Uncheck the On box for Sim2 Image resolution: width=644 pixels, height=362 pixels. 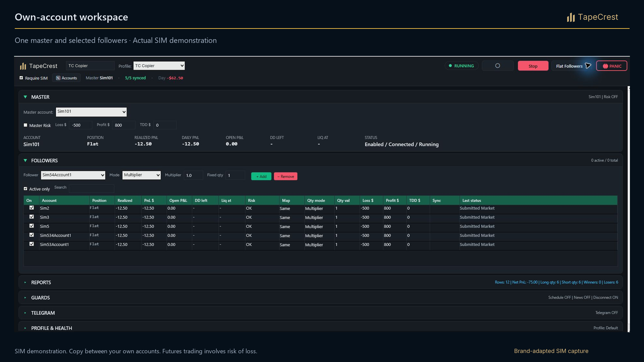click(32, 208)
